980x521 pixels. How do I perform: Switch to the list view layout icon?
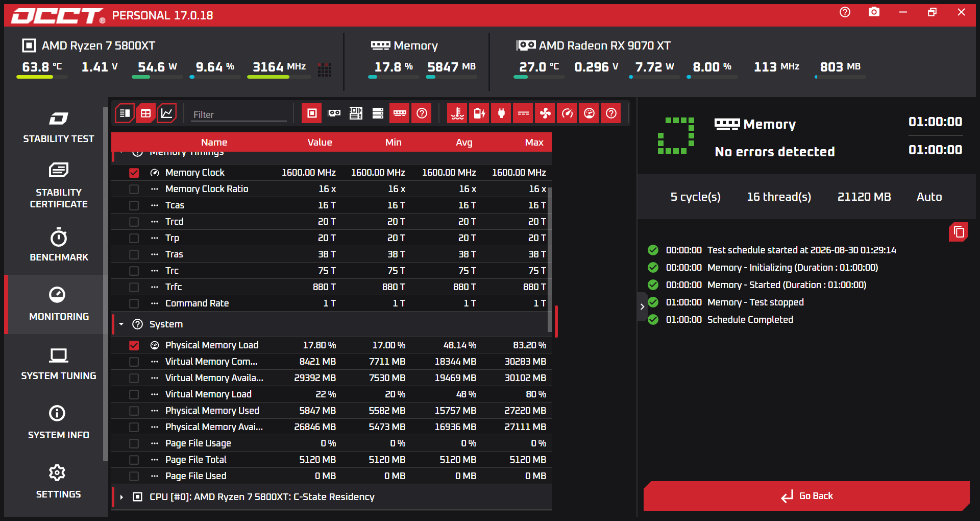coord(125,113)
